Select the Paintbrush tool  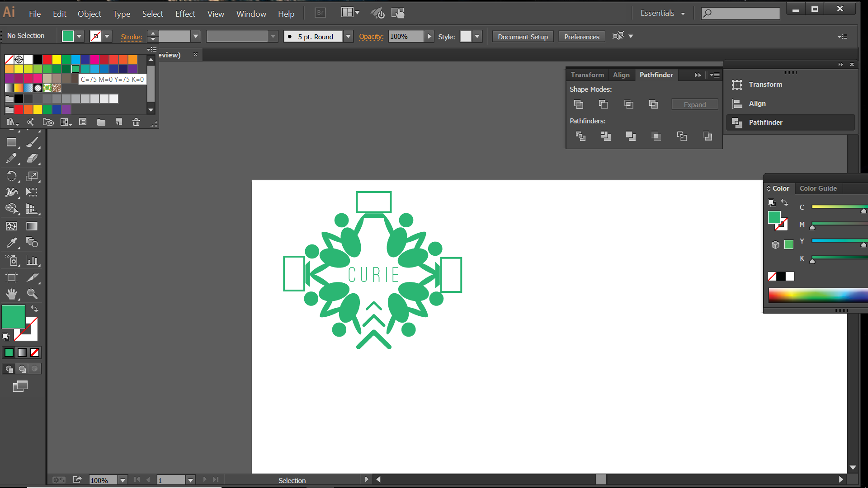pyautogui.click(x=32, y=142)
